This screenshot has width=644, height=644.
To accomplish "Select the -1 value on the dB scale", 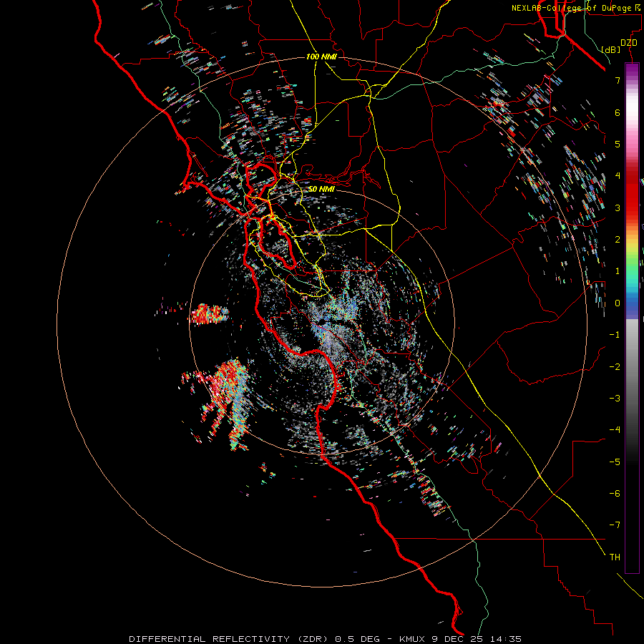I will tap(615, 334).
